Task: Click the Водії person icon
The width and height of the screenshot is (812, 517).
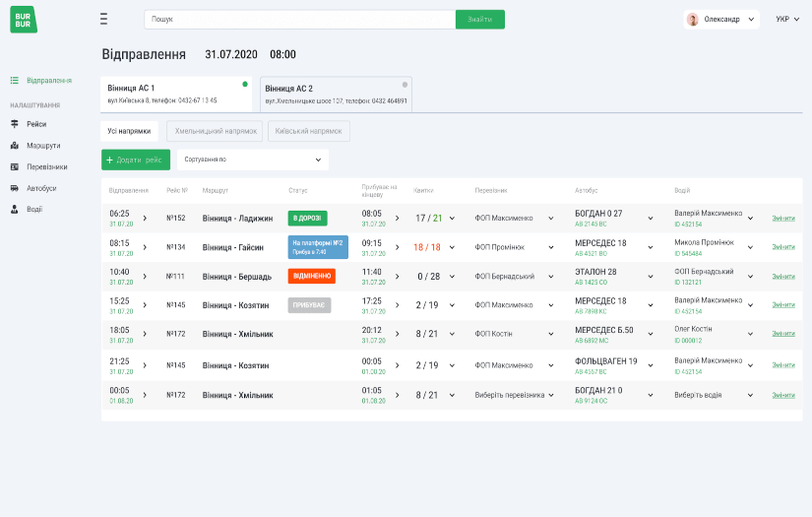Action: point(15,210)
